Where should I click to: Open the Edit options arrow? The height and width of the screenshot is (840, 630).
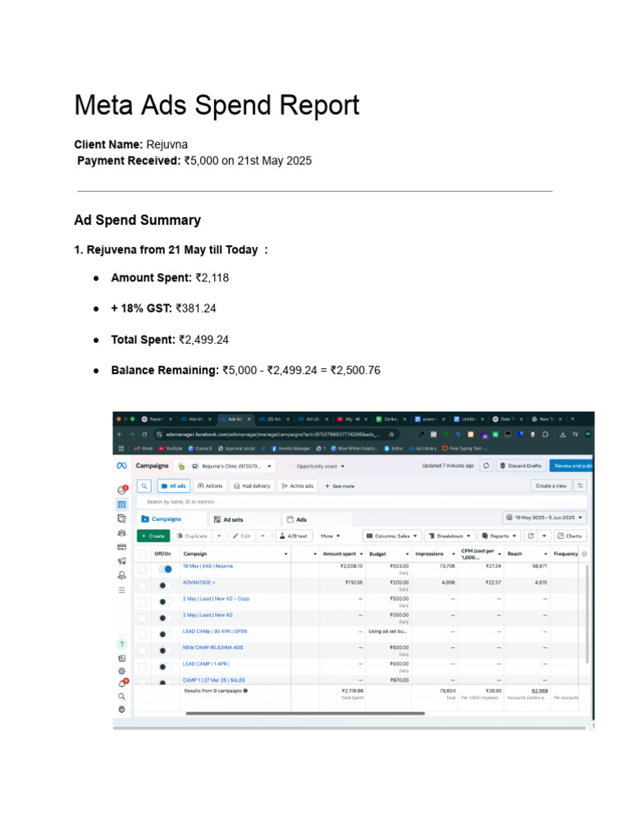point(262,536)
